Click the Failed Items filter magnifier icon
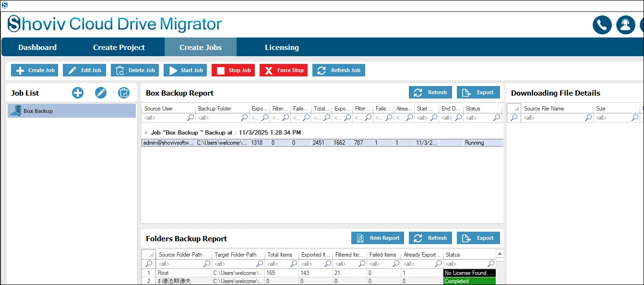 (x=396, y=264)
